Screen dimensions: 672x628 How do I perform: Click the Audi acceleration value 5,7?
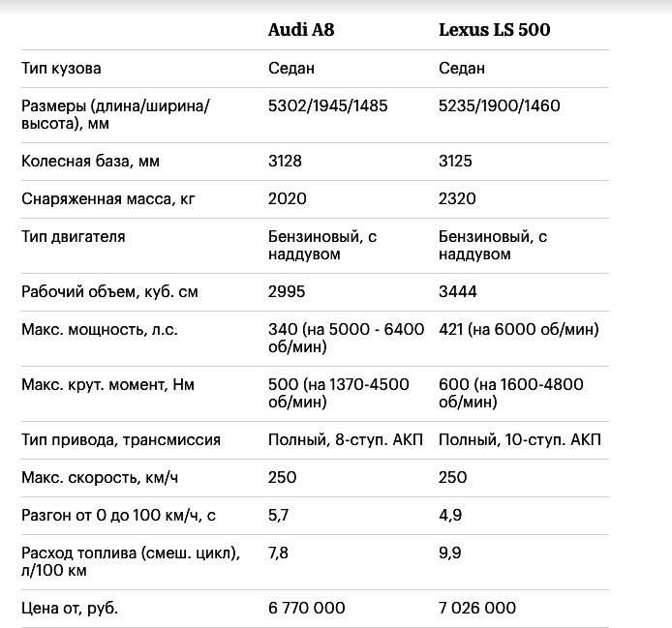[x=278, y=515]
